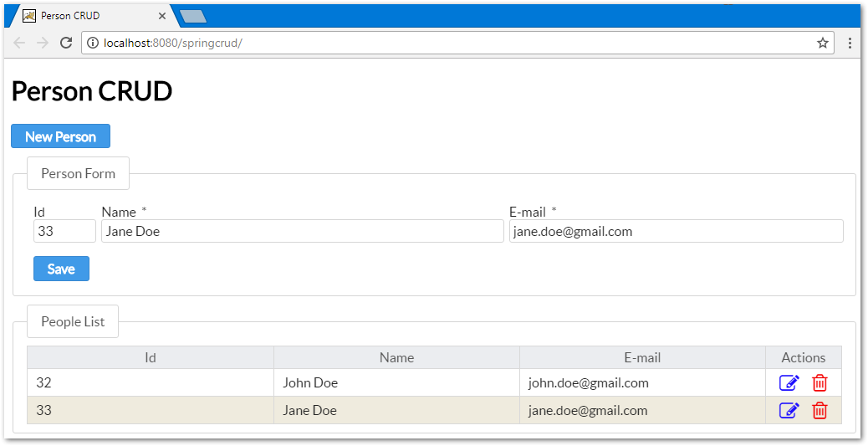View site information icon
868x446 pixels.
click(93, 43)
